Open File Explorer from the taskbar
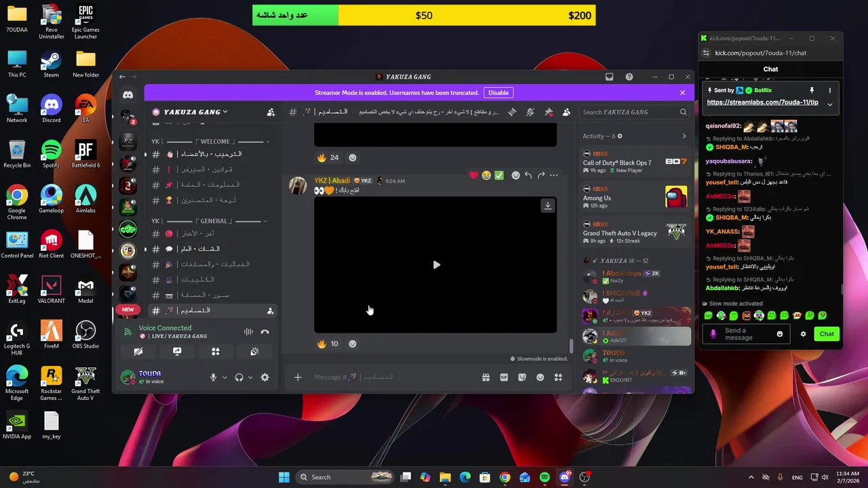The width and height of the screenshot is (868, 488). point(445,477)
